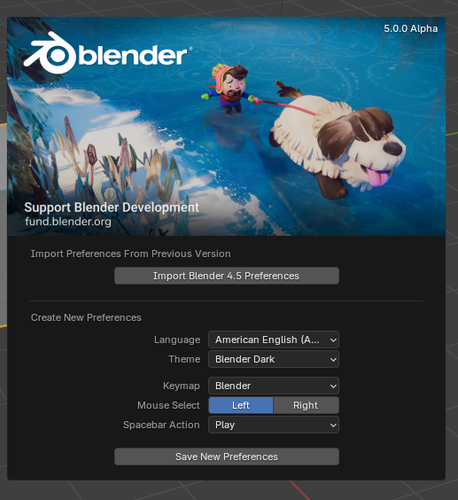This screenshot has width=458, height=500.
Task: Click the Language label
Action: tap(177, 340)
